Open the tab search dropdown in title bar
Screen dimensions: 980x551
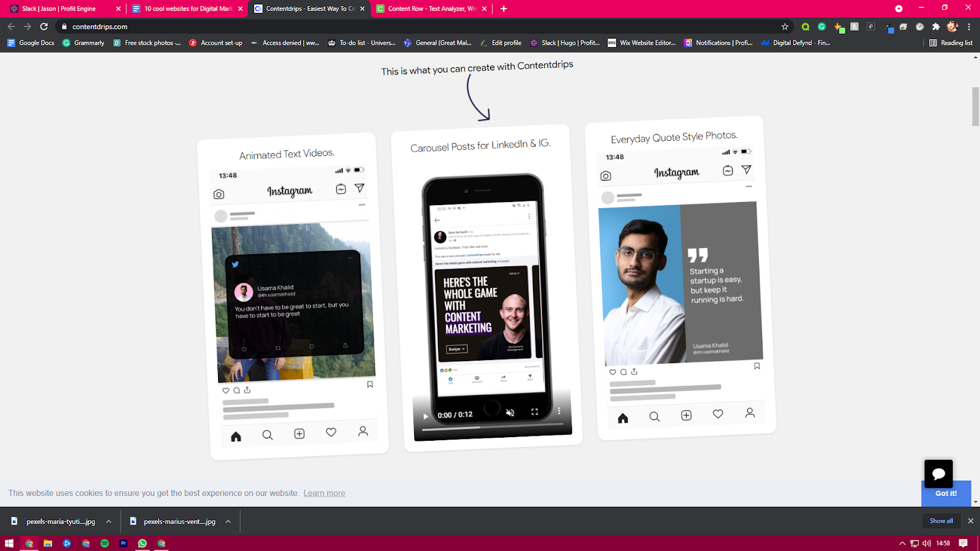click(899, 9)
